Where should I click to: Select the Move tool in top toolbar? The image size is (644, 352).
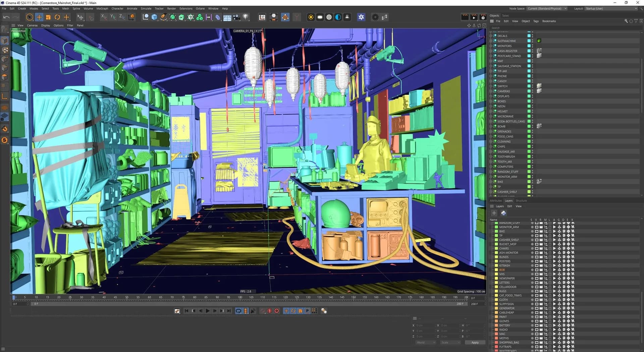39,17
